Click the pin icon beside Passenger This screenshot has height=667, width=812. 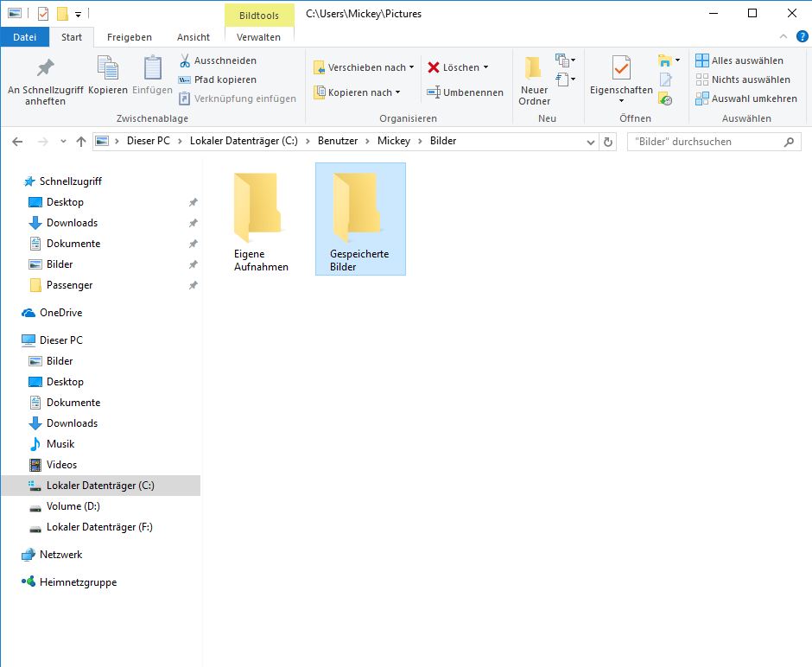[x=193, y=285]
